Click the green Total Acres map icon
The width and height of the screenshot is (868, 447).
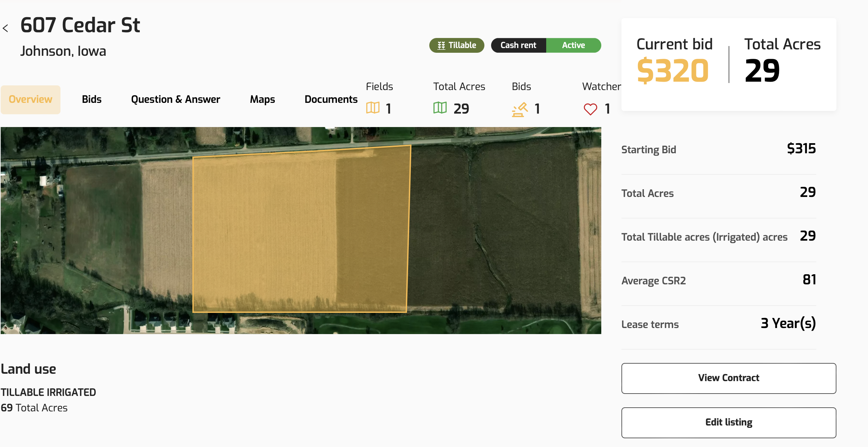click(440, 108)
